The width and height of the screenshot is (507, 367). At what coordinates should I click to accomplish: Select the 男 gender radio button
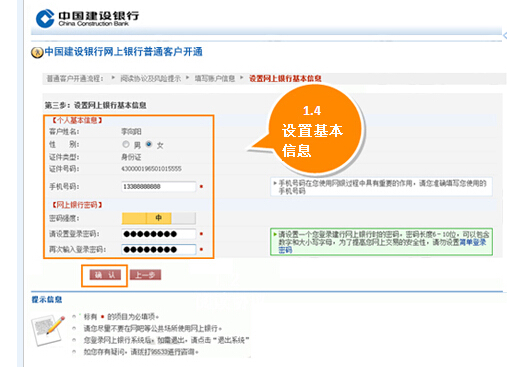[126, 144]
